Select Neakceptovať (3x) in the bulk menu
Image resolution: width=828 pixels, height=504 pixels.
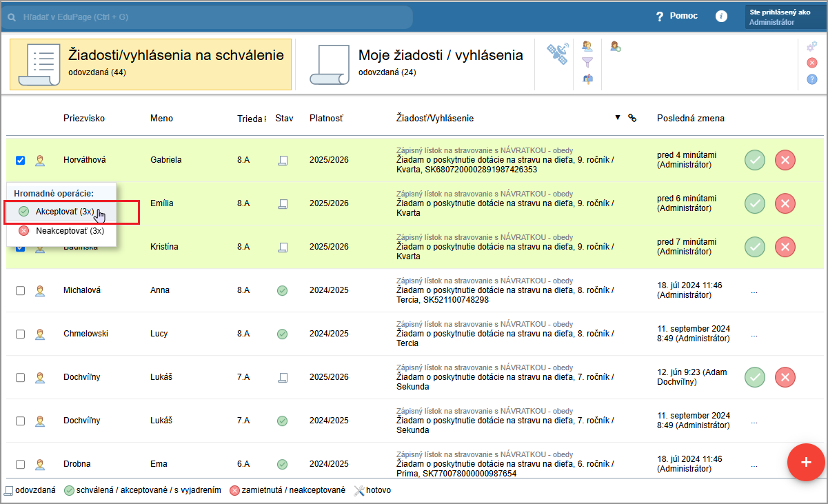[69, 231]
